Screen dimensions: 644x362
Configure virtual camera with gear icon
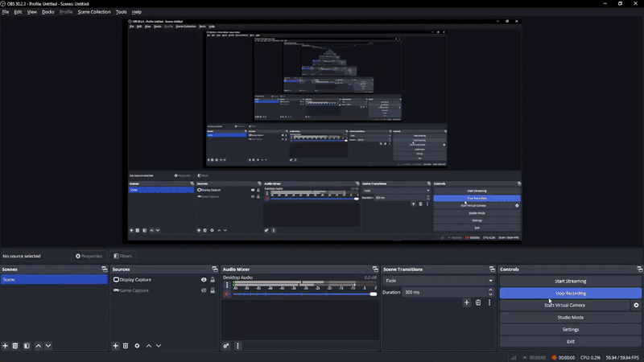pyautogui.click(x=636, y=306)
